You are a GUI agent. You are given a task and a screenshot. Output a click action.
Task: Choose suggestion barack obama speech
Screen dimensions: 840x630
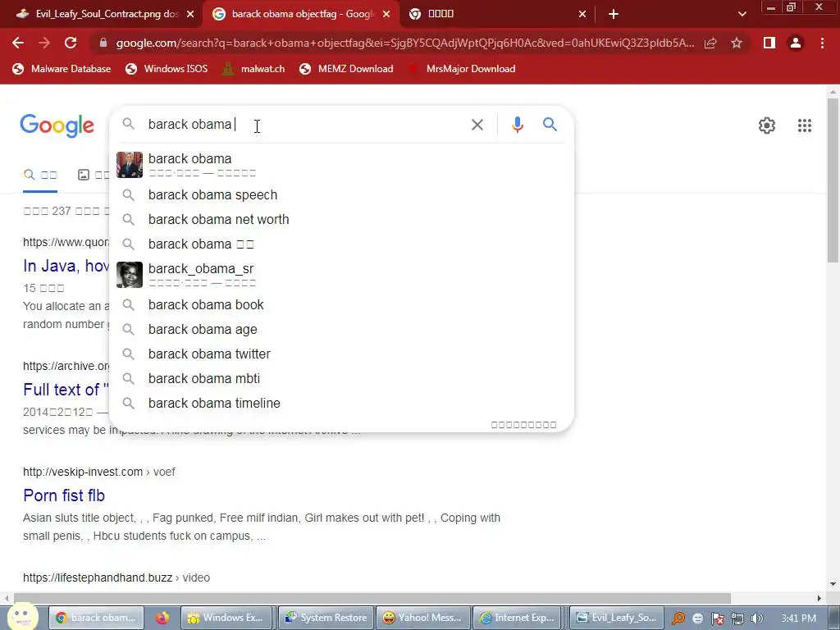tap(341, 195)
